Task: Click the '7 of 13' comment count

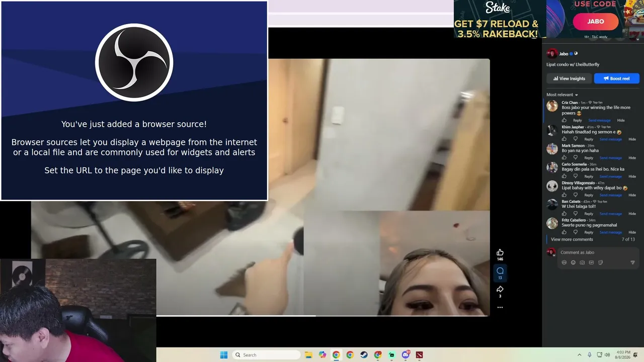Action: pos(628,239)
